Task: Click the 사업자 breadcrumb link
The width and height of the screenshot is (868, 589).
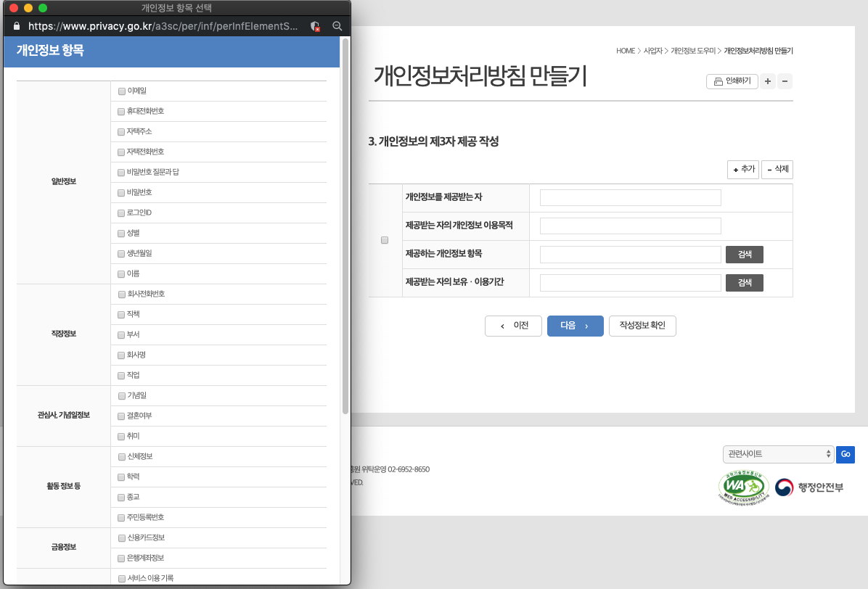Action: click(652, 51)
